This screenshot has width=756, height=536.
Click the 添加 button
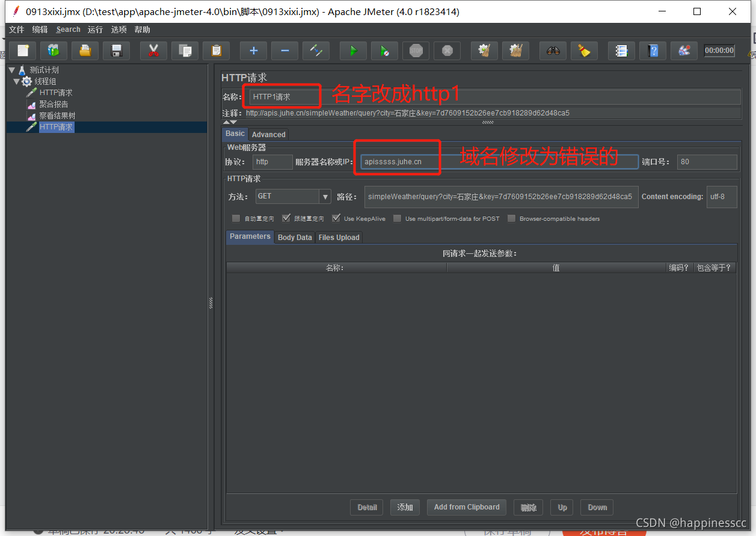point(405,507)
